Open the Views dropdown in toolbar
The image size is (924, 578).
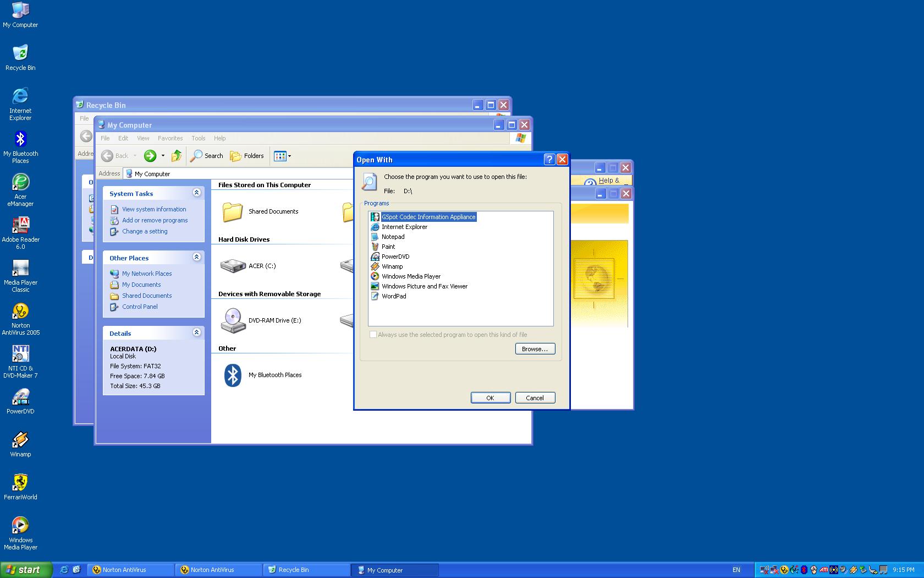pos(283,156)
